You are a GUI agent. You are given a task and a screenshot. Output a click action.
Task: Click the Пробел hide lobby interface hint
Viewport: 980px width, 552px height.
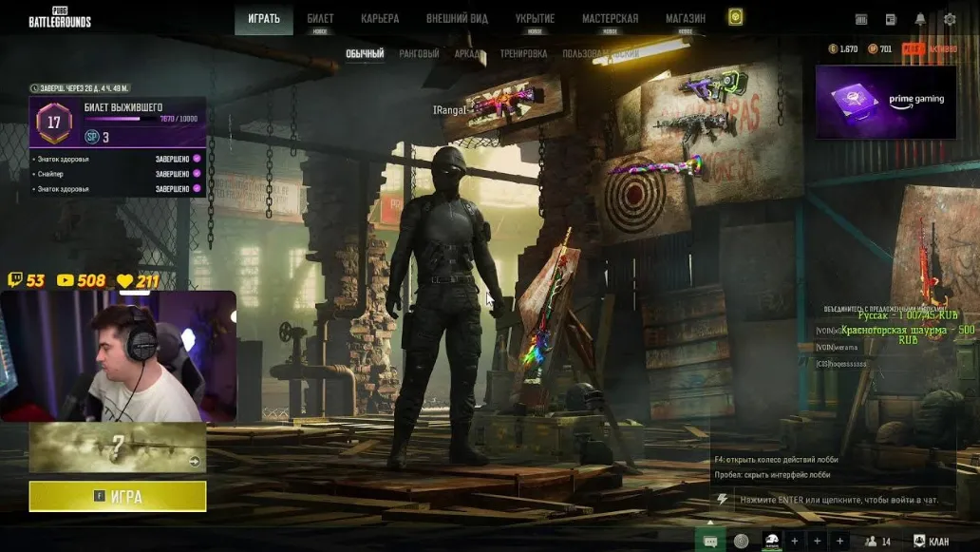coord(772,475)
